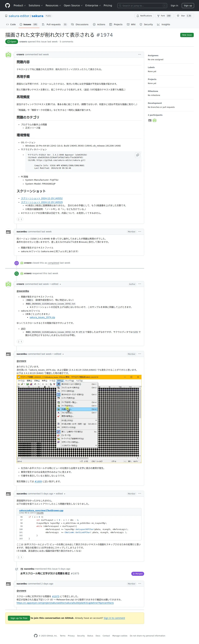199x644 pixels.
Task: Click the green reopened-event icon
Action: coord(17,274)
